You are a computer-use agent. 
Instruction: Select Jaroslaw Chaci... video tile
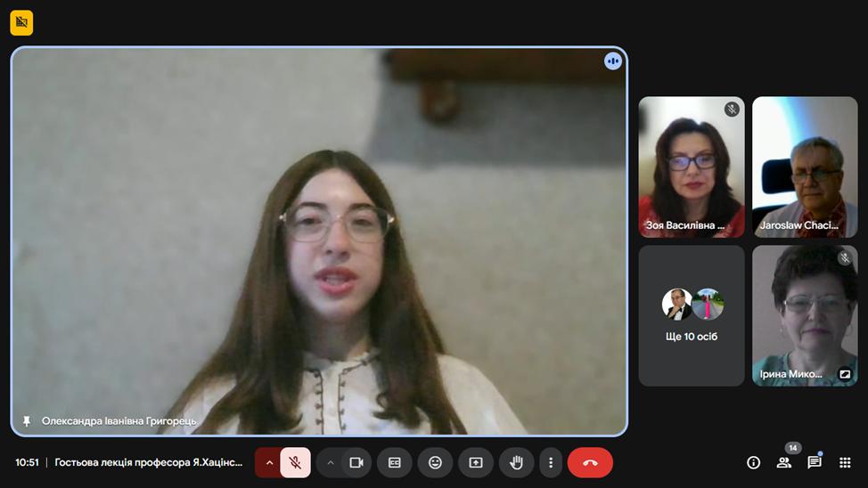pos(805,167)
